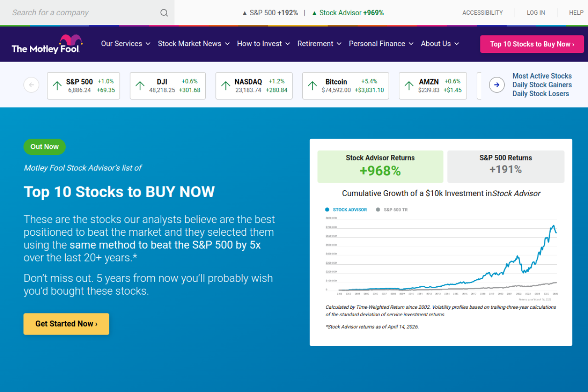Open the AMZN ticker card
588x392 pixels.
coord(432,86)
